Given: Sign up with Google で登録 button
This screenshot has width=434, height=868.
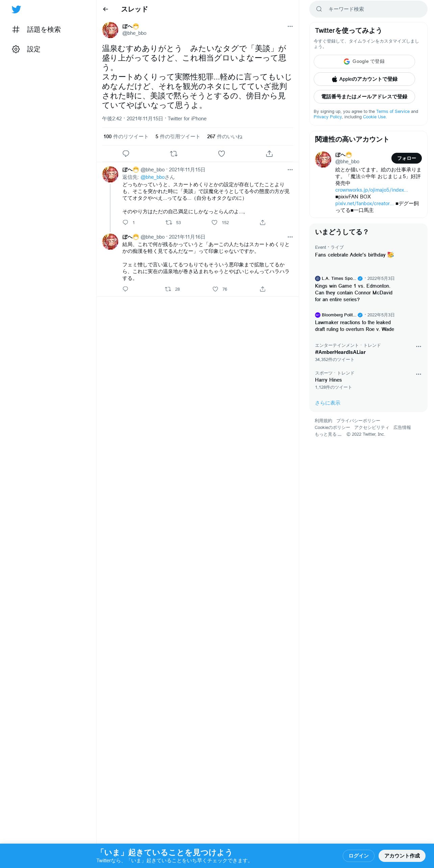Looking at the screenshot, I should 364,62.
